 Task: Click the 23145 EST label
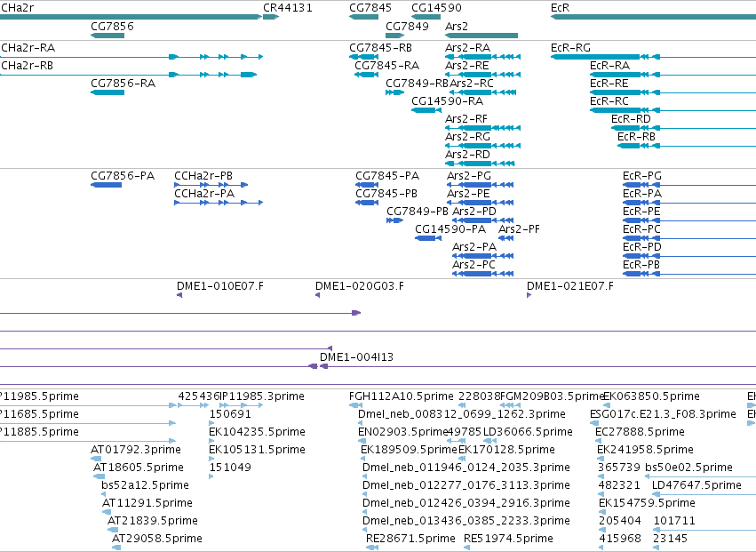tap(670, 539)
